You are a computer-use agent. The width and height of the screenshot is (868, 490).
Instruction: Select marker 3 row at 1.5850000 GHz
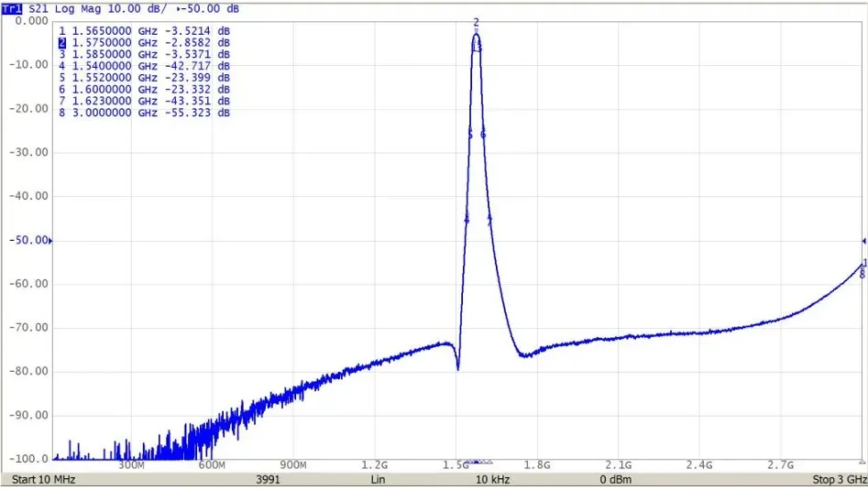144,55
